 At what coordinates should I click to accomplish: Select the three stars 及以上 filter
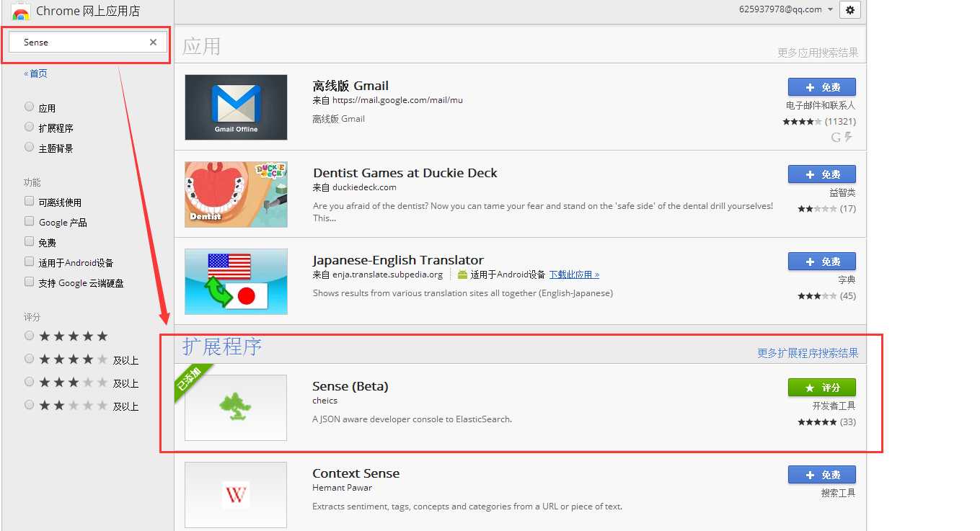30,382
